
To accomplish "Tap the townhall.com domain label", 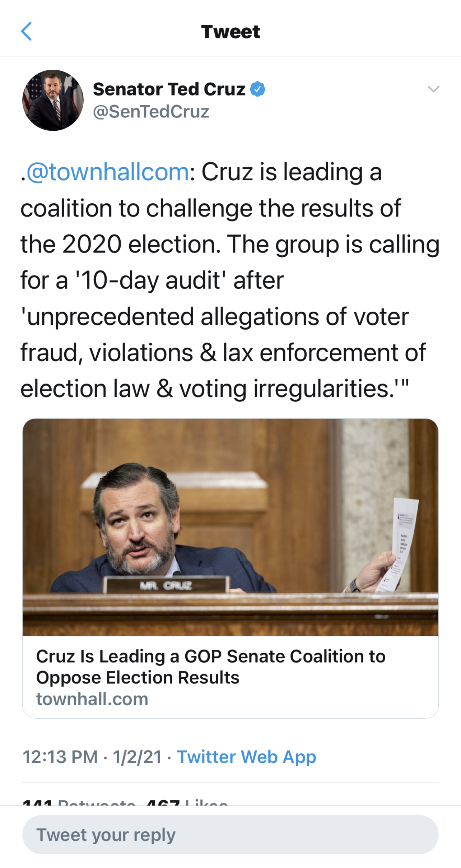I will (x=92, y=699).
